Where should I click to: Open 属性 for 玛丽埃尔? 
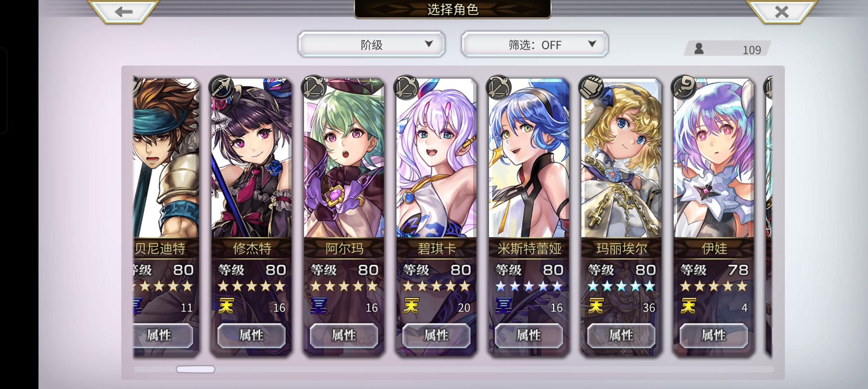pyautogui.click(x=621, y=335)
